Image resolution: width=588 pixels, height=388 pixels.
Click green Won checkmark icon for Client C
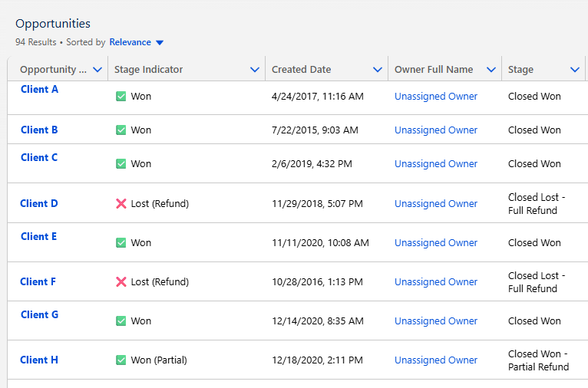click(x=121, y=164)
